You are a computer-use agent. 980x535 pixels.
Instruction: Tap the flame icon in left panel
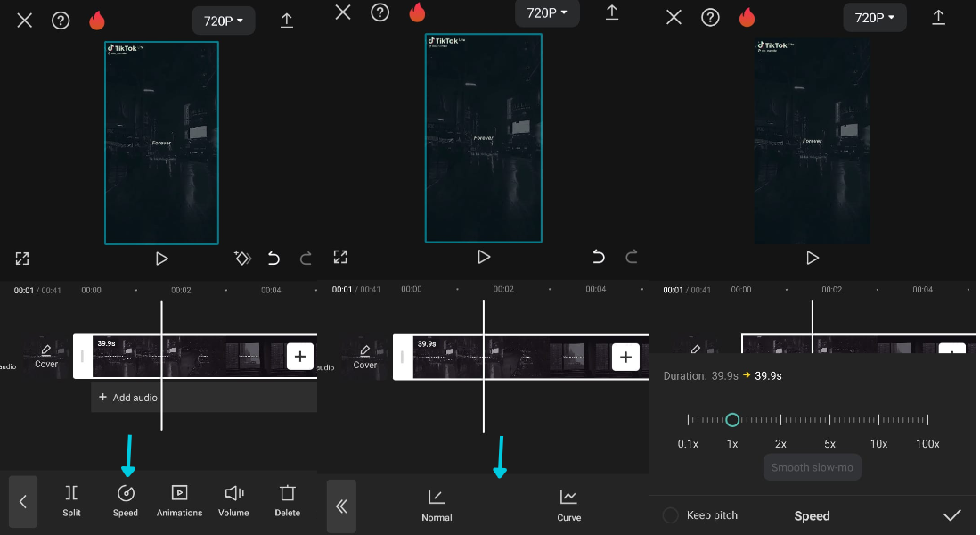tap(97, 20)
